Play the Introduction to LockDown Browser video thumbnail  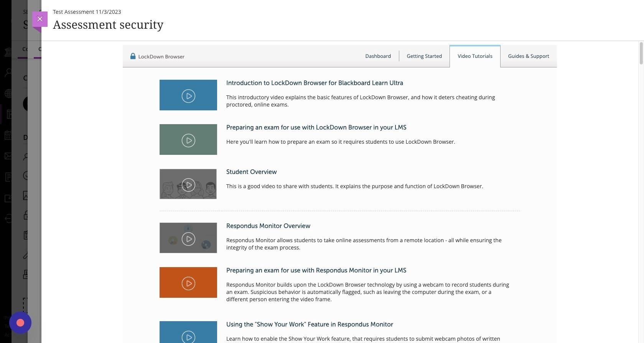188,95
